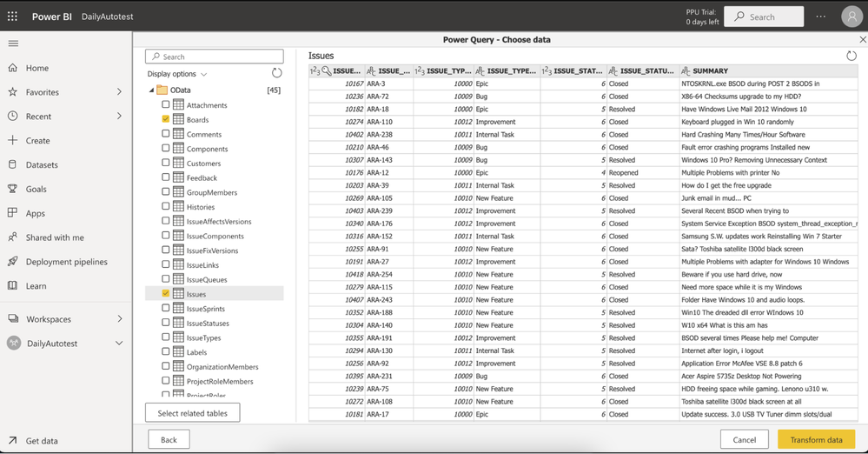Open the app launcher waffle icon
This screenshot has width=868, height=454.
13,16
